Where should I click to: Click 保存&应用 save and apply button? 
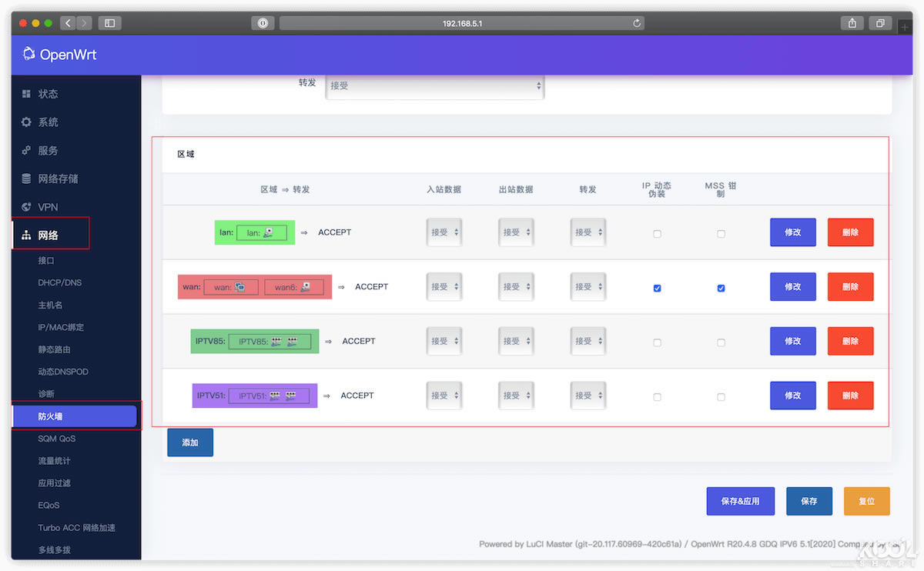pyautogui.click(x=740, y=501)
